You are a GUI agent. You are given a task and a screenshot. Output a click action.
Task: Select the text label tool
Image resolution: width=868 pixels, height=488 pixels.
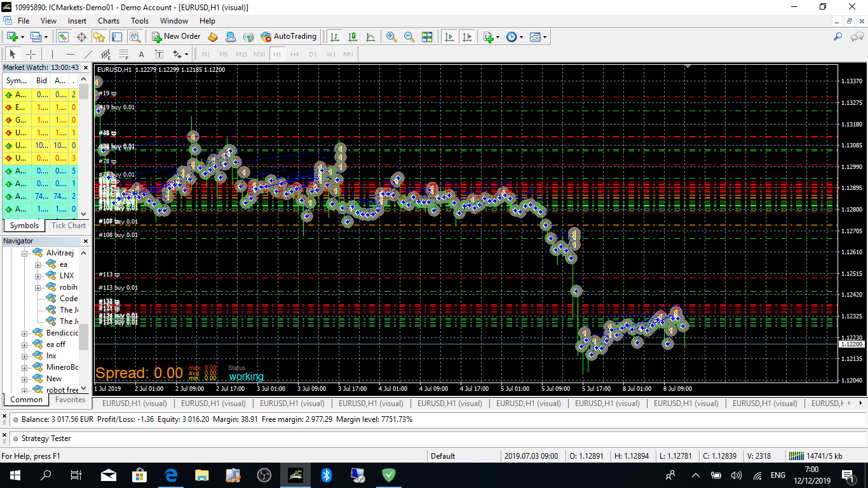(159, 55)
